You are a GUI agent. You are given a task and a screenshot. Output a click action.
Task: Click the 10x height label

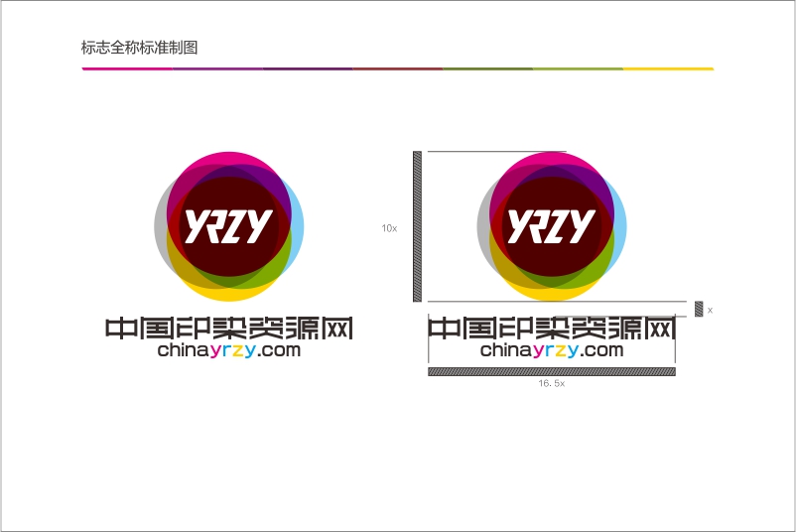coord(389,228)
